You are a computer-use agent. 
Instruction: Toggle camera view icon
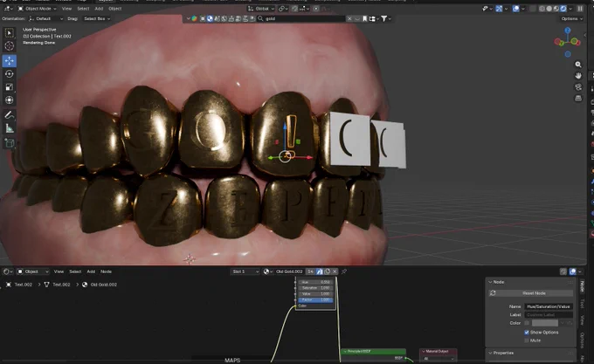[578, 87]
